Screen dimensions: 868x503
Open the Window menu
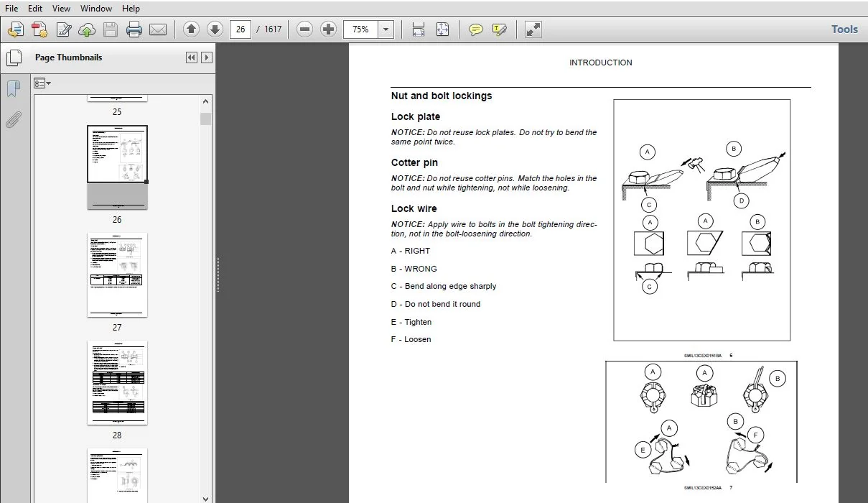click(x=96, y=9)
